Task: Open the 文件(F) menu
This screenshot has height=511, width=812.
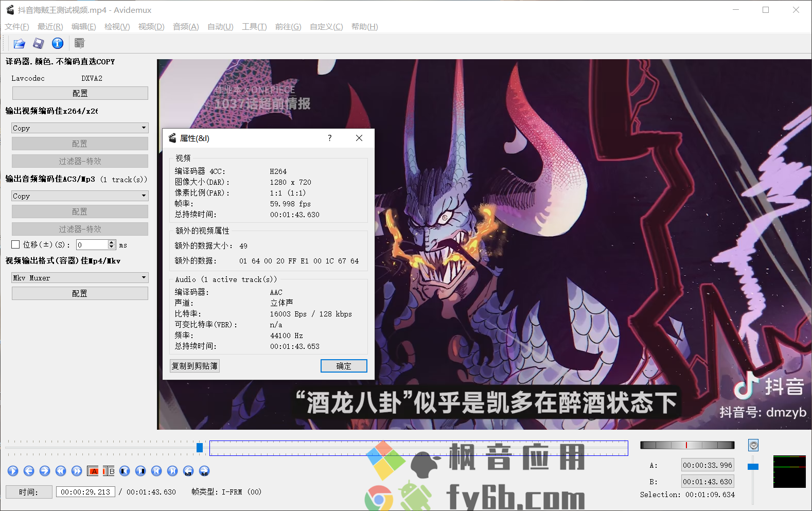Action: (17, 26)
